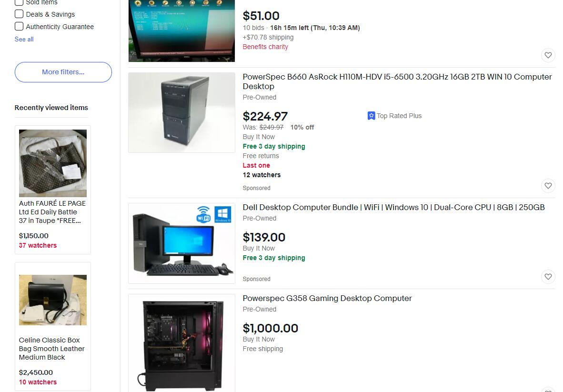
Task: Open the Powerspec G358 Gaming Desktop title
Action: 327,298
